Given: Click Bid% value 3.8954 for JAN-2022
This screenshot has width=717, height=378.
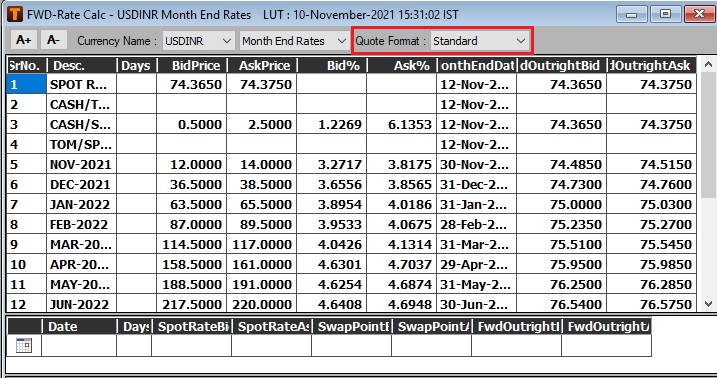Looking at the screenshot, I should [x=332, y=204].
